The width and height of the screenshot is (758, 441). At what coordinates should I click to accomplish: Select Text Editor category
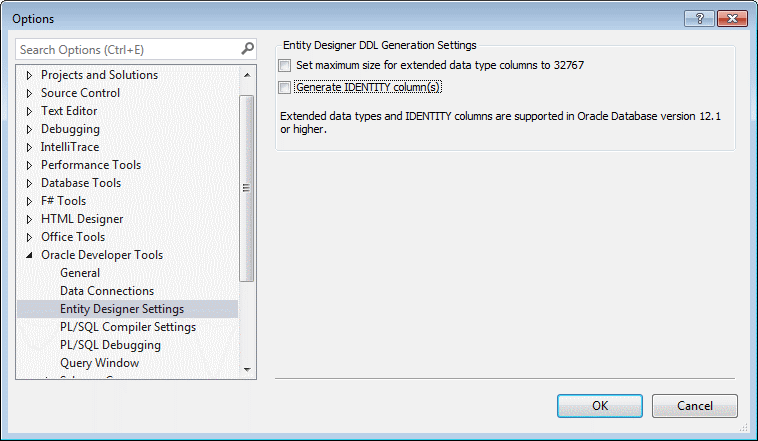coord(69,111)
